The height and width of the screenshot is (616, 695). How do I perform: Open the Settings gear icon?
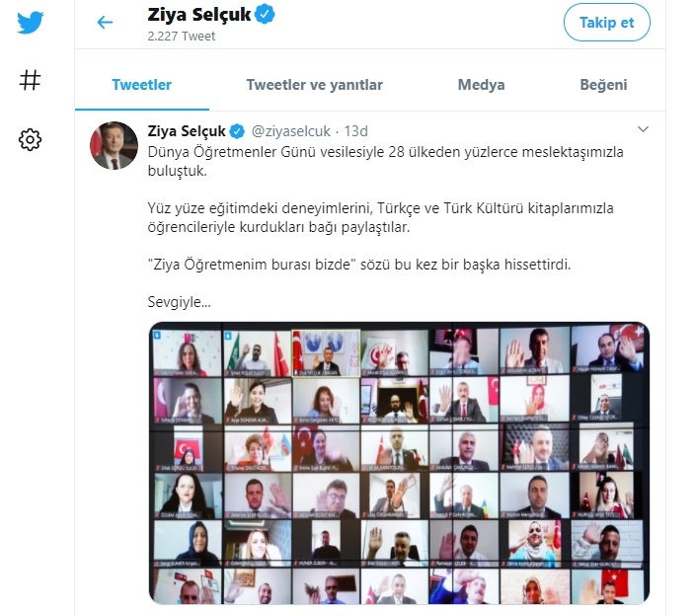[x=31, y=140]
